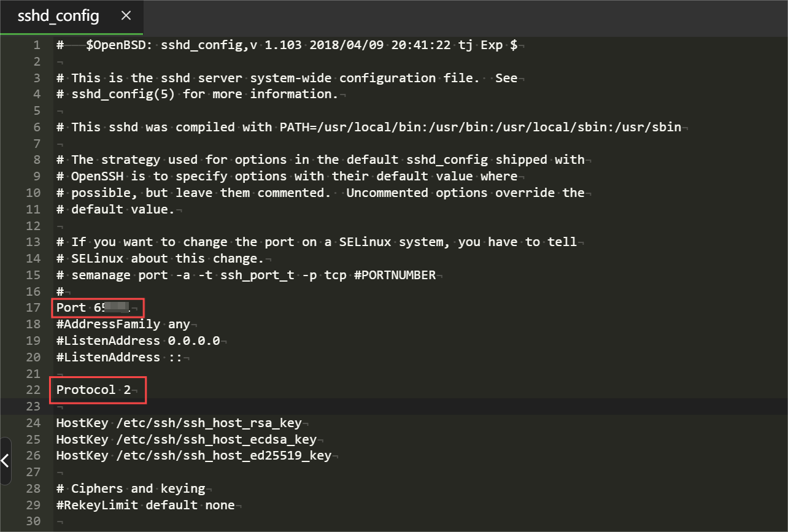Click line number 24 in the gutter

click(33, 423)
